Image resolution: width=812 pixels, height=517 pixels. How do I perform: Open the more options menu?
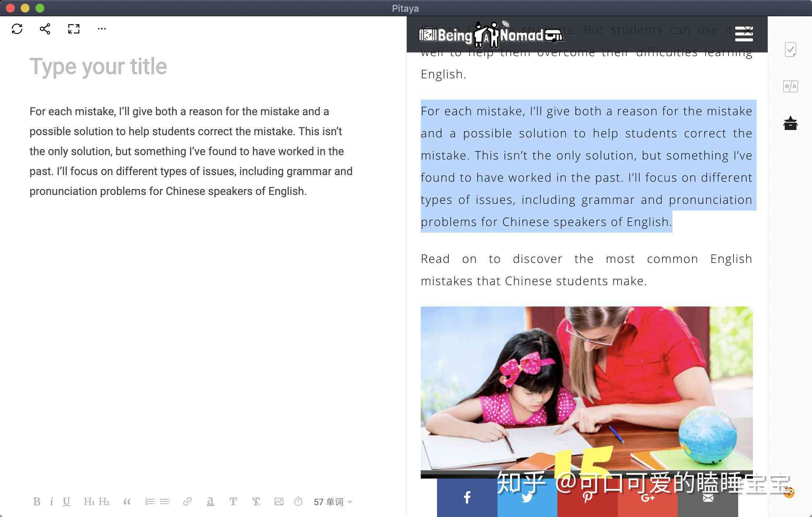[x=101, y=28]
